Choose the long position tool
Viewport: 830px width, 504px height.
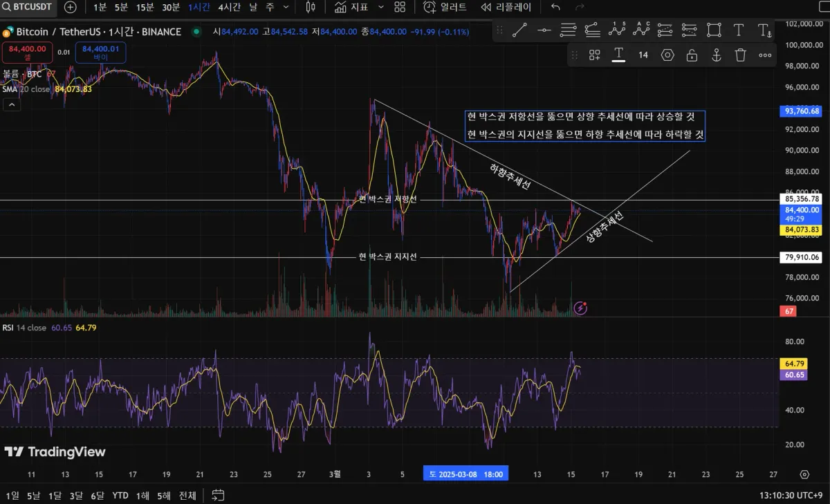click(665, 30)
